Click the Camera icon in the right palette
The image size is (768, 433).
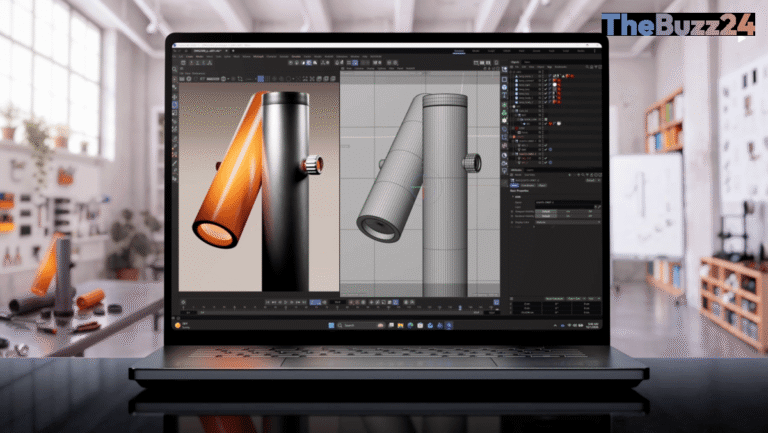point(504,163)
